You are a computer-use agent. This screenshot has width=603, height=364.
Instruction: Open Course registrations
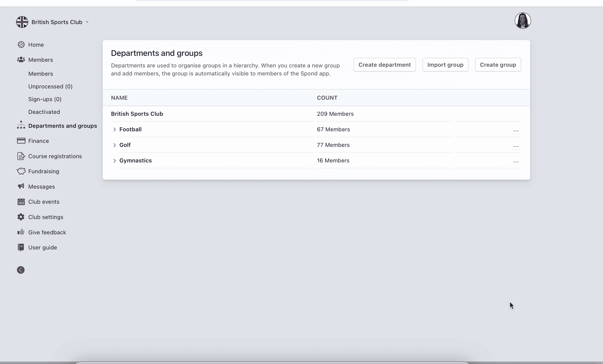click(55, 156)
